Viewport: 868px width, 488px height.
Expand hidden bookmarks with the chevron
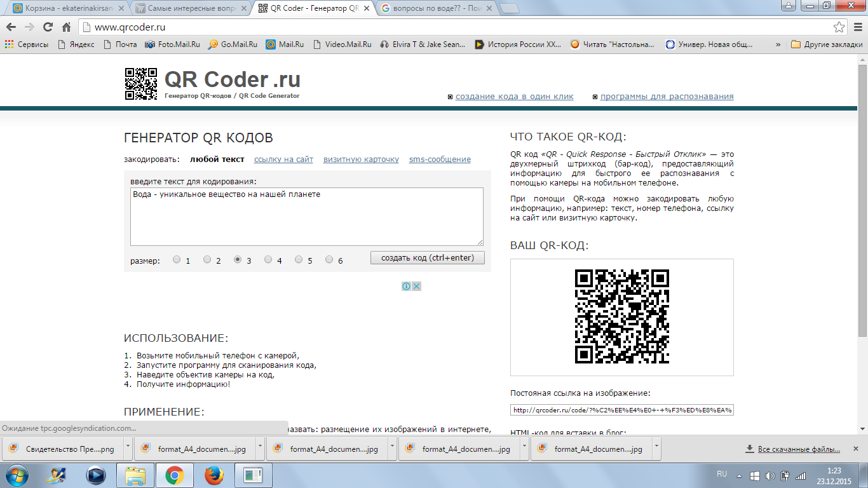pyautogui.click(x=778, y=44)
